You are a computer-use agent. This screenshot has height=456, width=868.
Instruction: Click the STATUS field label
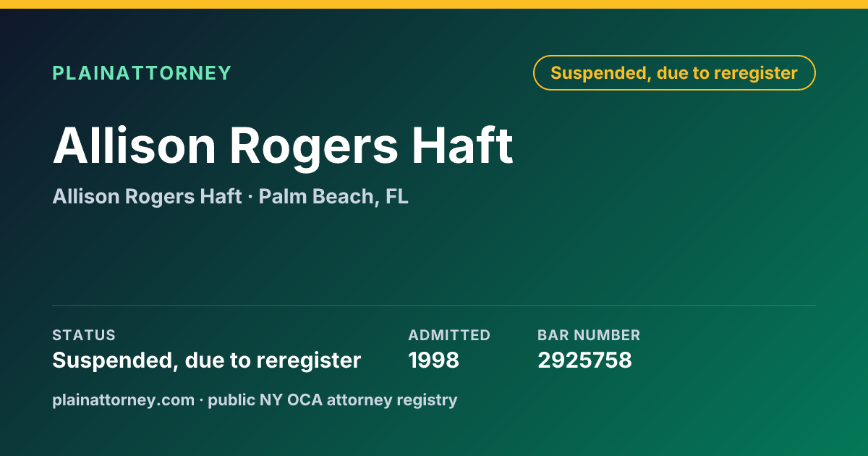(84, 335)
